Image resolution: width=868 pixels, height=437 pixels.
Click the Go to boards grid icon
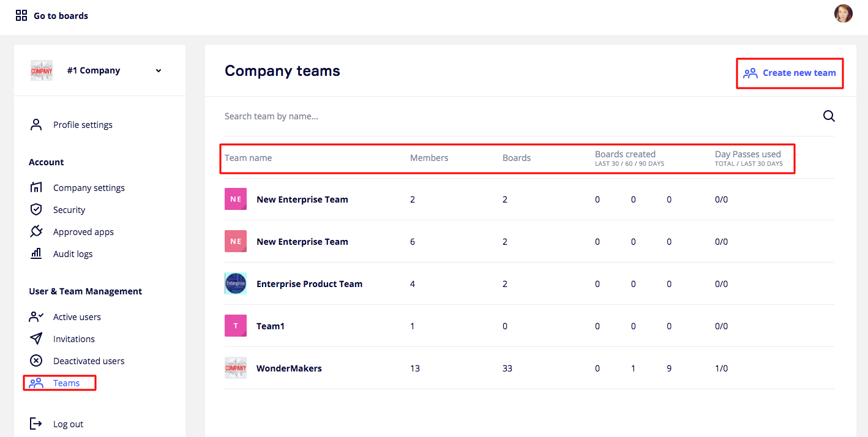(x=21, y=16)
